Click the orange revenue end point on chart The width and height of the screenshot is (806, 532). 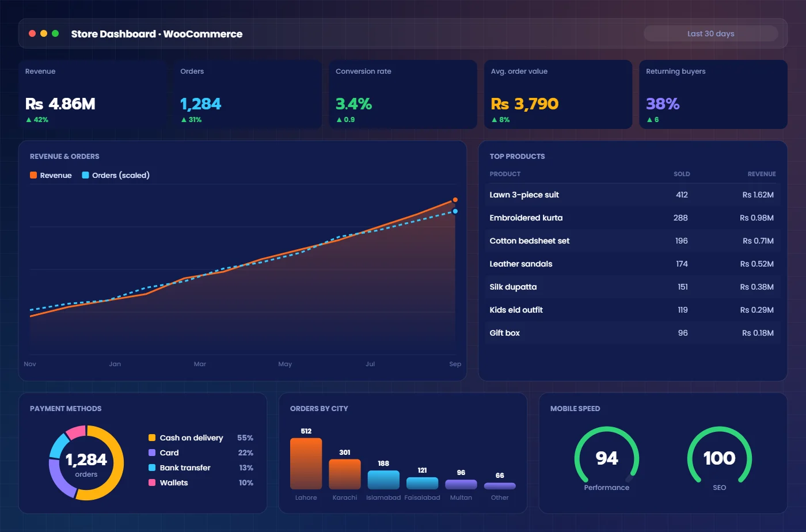(x=455, y=200)
